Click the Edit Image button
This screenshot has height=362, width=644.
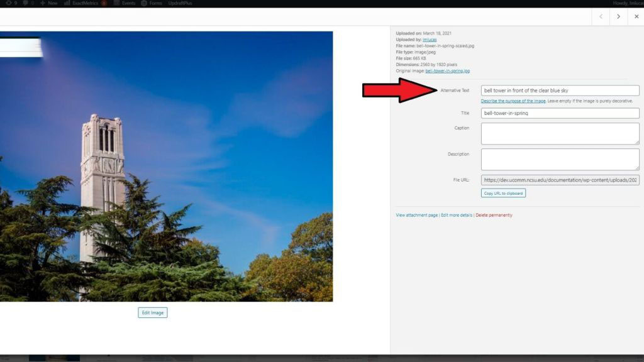[152, 312]
